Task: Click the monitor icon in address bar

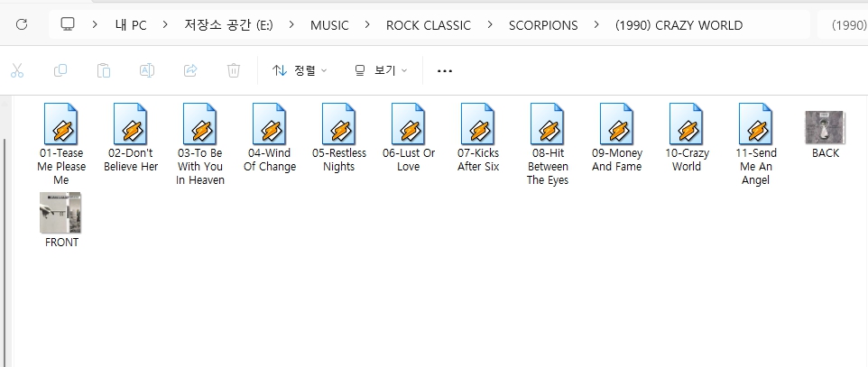Action: click(68, 24)
